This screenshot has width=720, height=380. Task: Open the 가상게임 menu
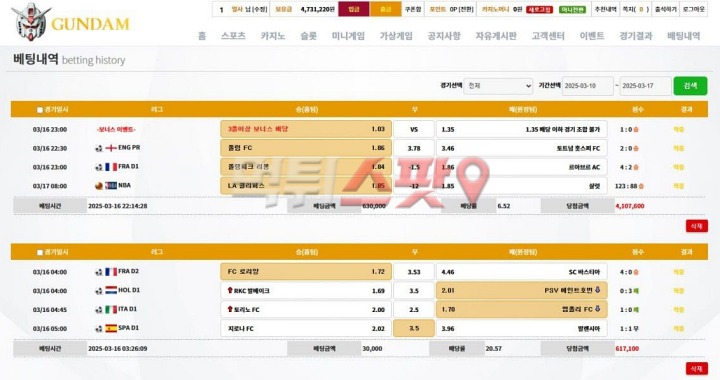tap(396, 36)
